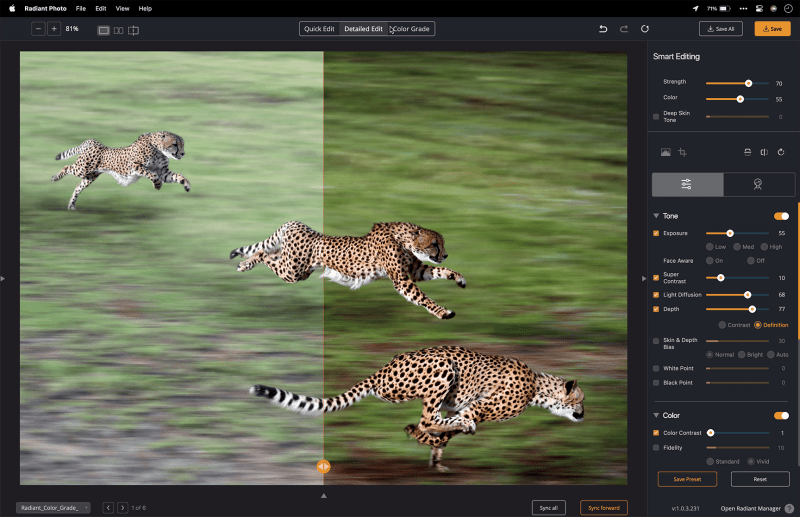Open the Radiant_Color_Grade preset dropdown
800x517 pixels.
click(x=53, y=508)
